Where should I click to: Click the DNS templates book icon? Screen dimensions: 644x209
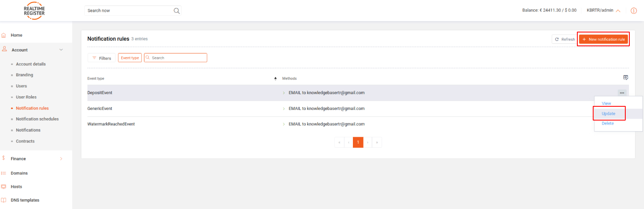pos(4,200)
